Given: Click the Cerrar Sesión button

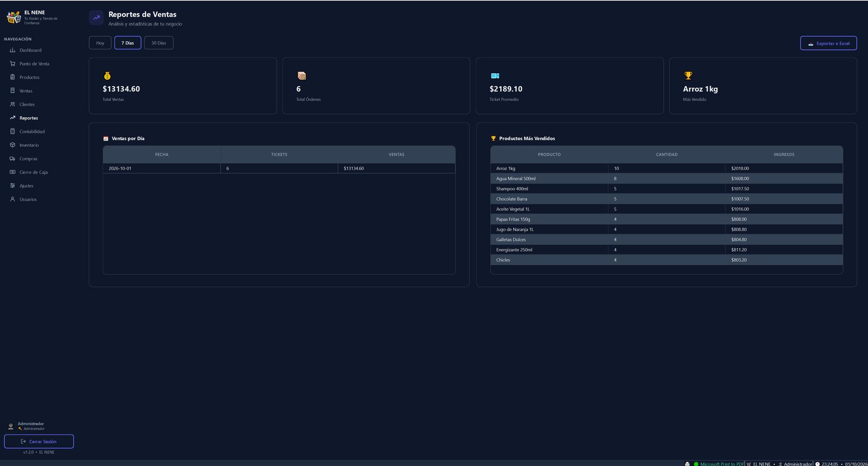Looking at the screenshot, I should click(39, 442).
